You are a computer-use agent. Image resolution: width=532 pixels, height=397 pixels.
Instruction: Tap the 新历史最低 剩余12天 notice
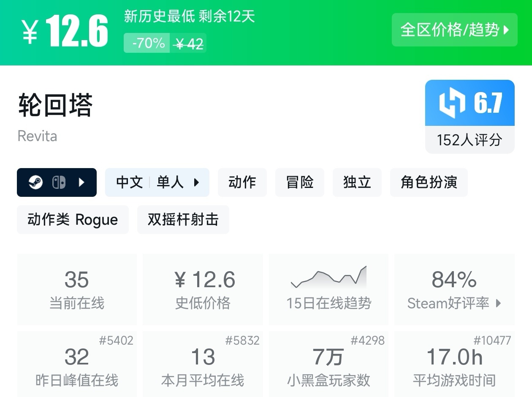190,16
